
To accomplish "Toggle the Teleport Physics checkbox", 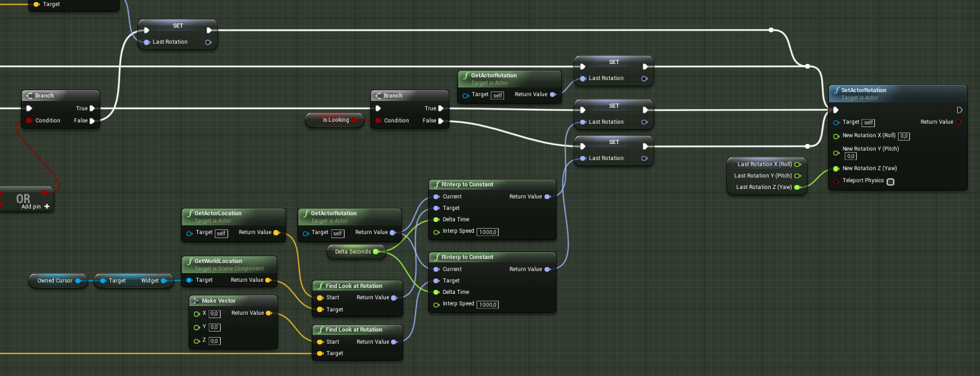I will coord(890,182).
